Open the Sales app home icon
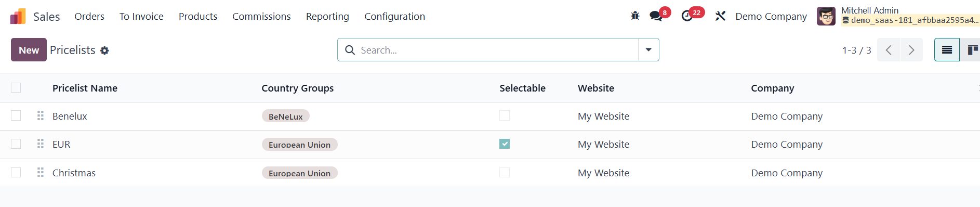Viewport: 980px width, 207px height. click(x=18, y=17)
